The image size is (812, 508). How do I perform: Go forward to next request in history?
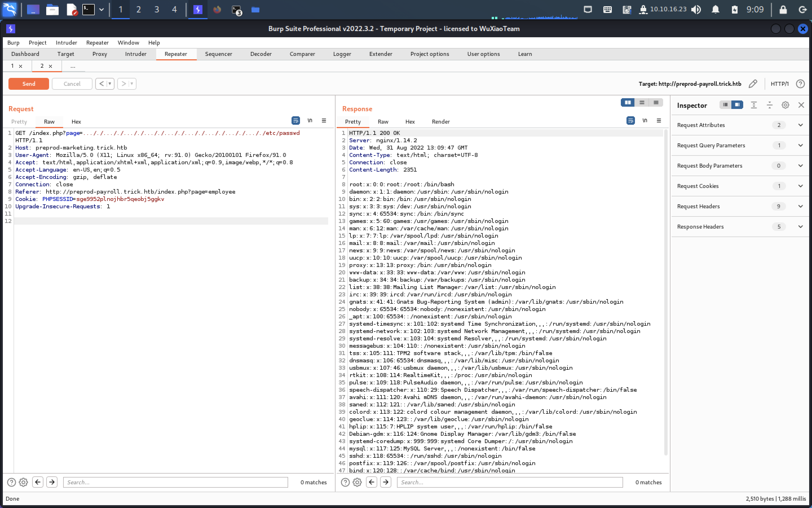tap(123, 84)
